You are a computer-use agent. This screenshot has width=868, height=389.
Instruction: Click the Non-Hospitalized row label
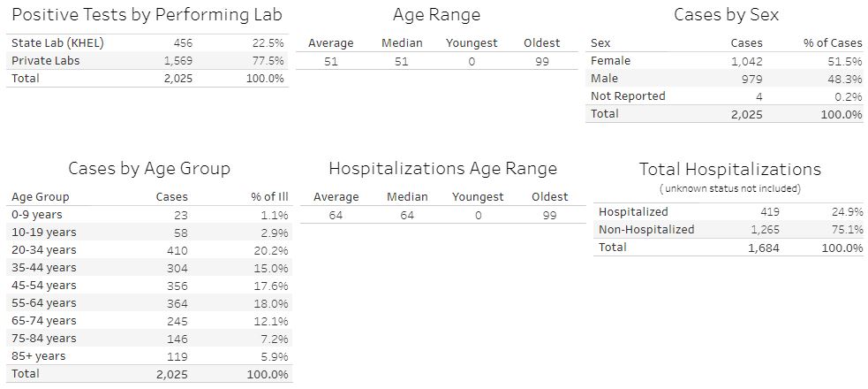[x=646, y=229]
